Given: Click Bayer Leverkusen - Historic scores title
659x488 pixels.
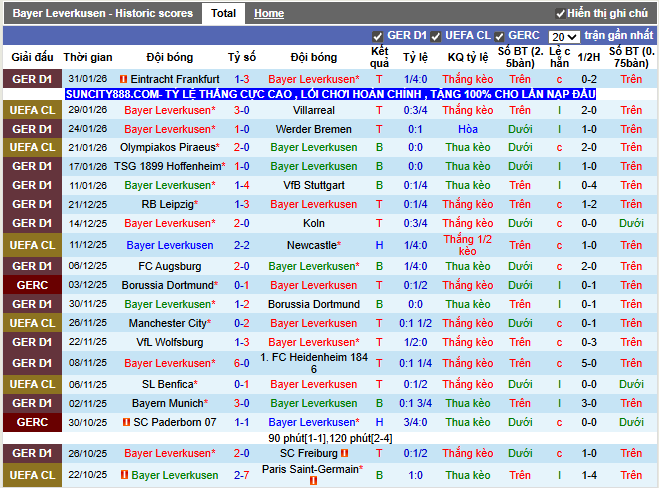Looking at the screenshot, I should click(103, 13).
